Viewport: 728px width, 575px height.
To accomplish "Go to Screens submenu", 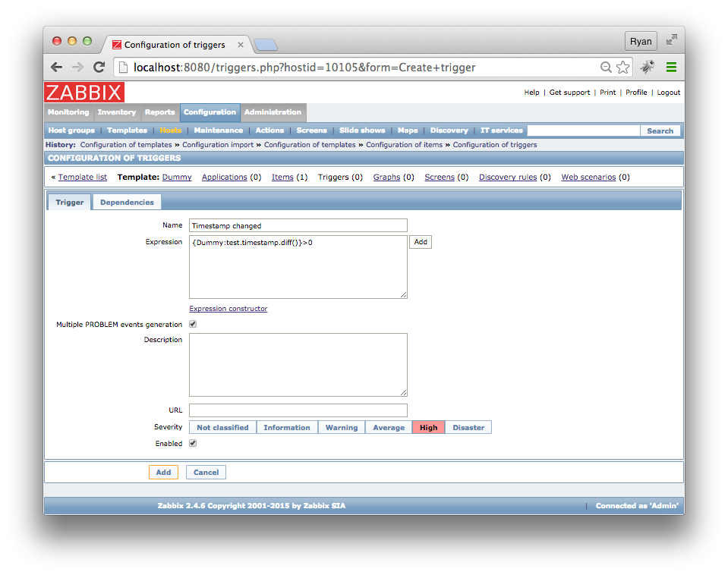I will pyautogui.click(x=311, y=130).
